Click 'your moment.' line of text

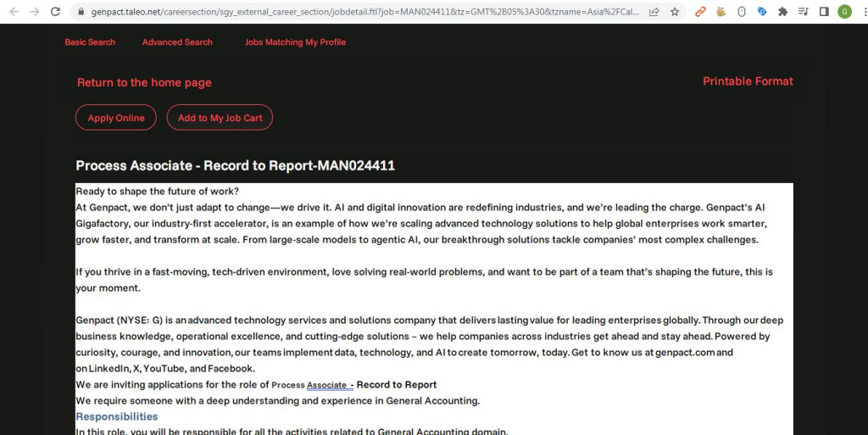(x=108, y=288)
